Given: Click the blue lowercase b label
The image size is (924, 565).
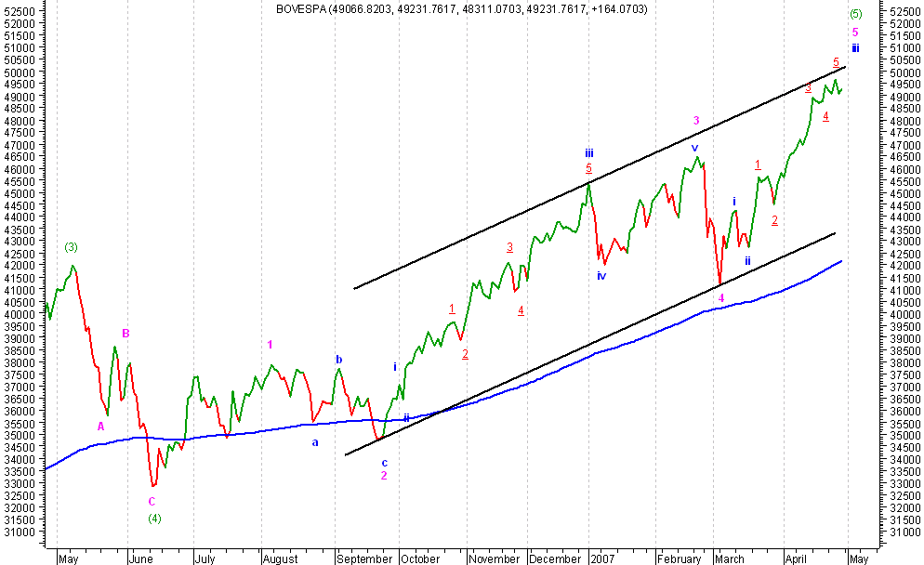Looking at the screenshot, I should pos(339,360).
